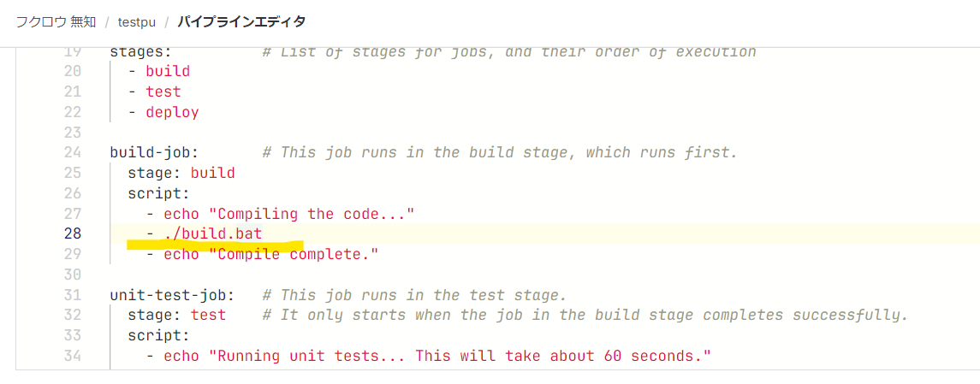Click the unit-test-job definition line
Screen dimensions: 980x384
pyautogui.click(x=337, y=295)
